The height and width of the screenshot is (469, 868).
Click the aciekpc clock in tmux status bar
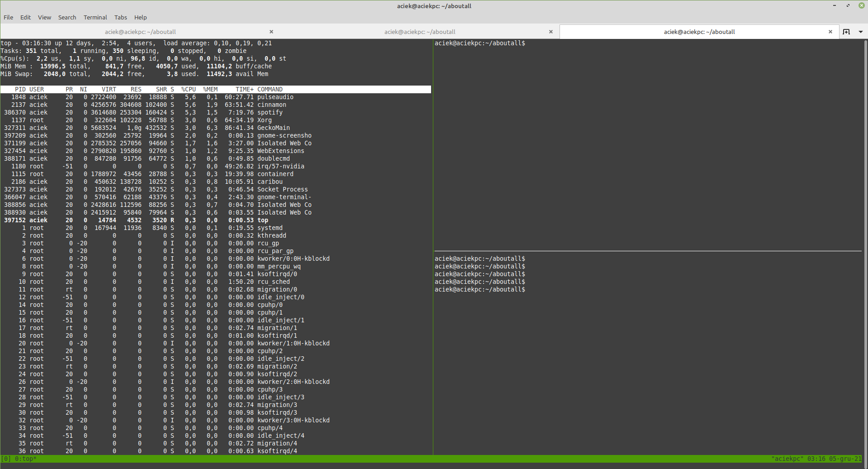tap(830, 459)
